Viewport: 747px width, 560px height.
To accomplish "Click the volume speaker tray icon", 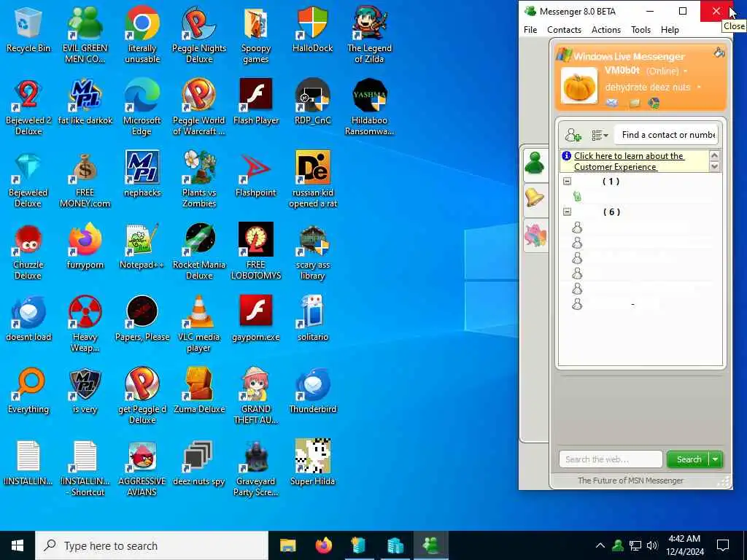I will tap(652, 545).
